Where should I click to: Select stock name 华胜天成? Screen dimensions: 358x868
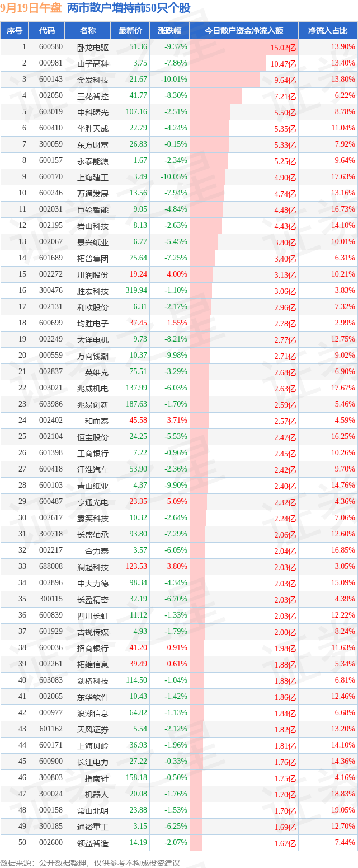(93, 129)
